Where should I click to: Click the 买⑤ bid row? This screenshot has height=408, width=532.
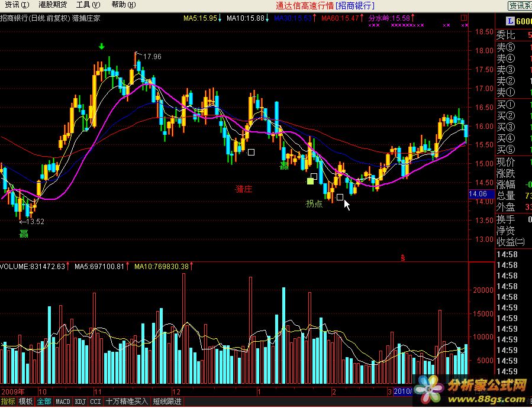[514, 150]
